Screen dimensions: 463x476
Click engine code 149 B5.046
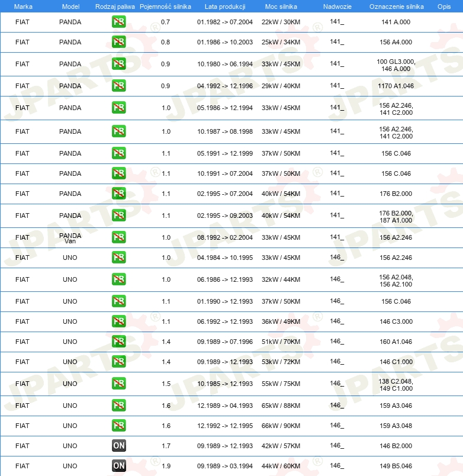pos(396,466)
